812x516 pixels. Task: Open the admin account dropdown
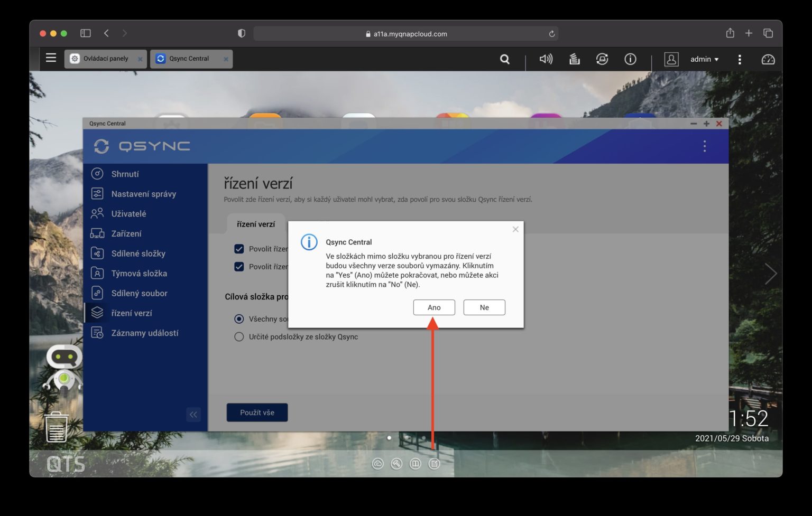(x=704, y=59)
